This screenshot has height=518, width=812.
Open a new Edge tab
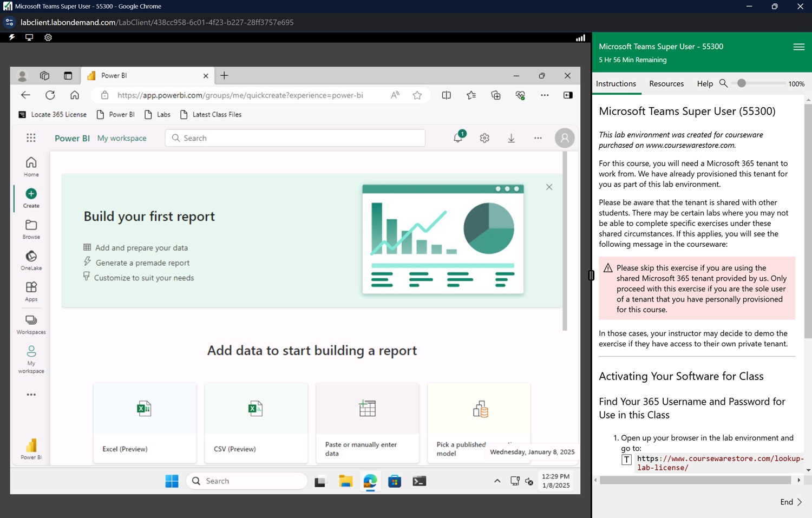224,76
